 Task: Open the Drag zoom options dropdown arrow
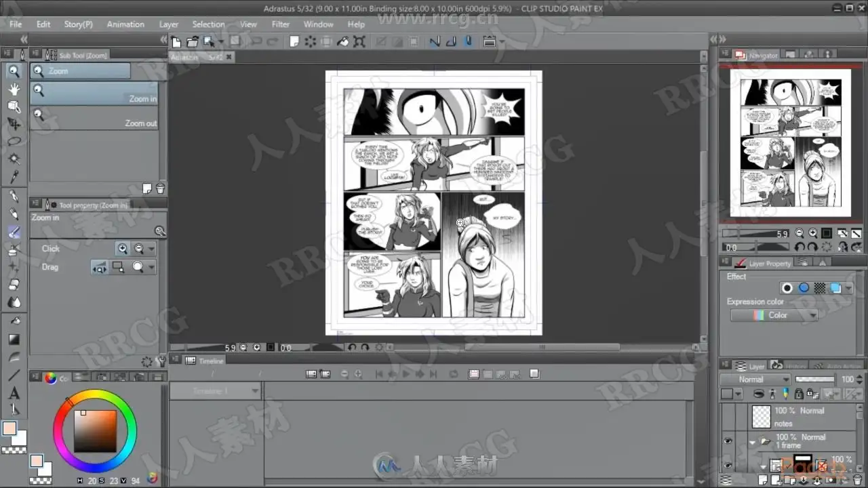(151, 267)
